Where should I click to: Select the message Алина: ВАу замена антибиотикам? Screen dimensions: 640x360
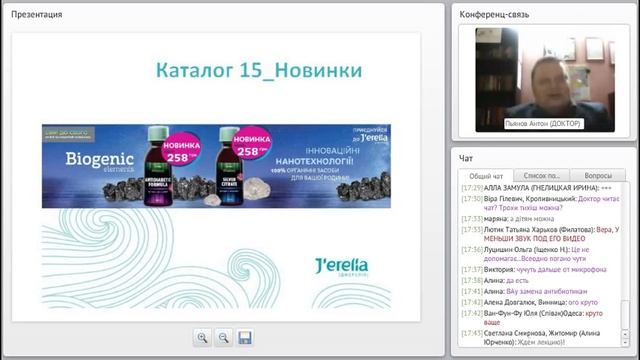(524, 291)
